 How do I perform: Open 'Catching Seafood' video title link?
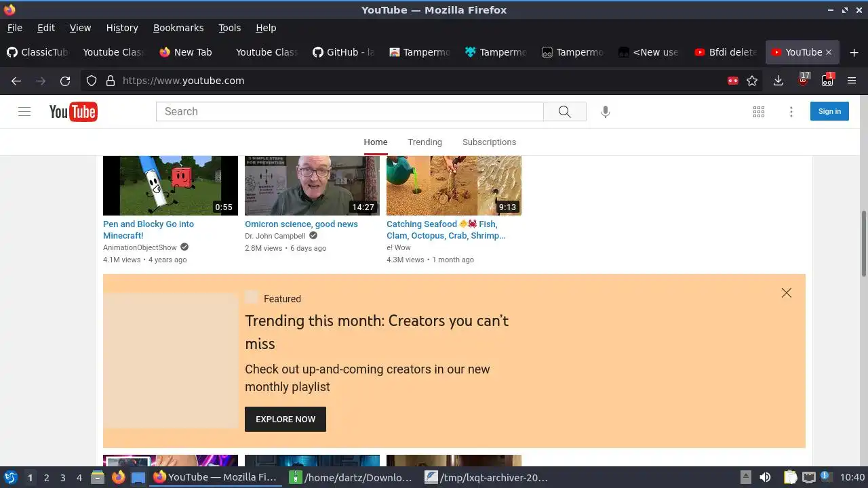click(x=446, y=230)
